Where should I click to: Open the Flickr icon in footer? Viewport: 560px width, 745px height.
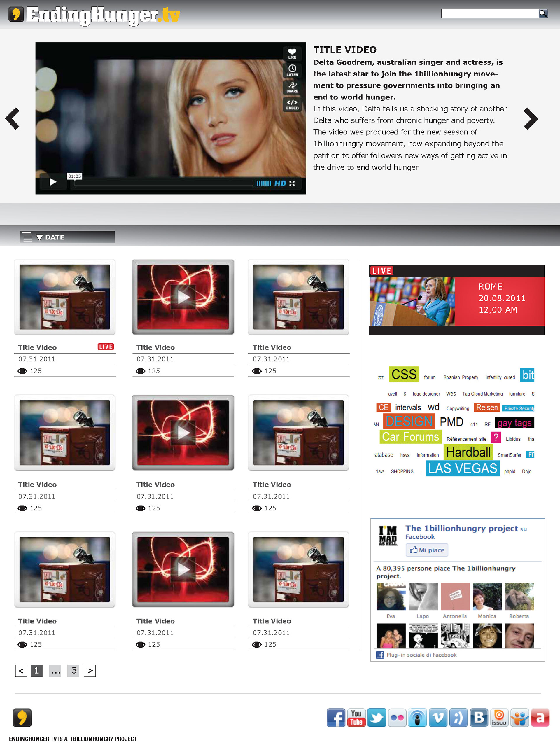[397, 717]
